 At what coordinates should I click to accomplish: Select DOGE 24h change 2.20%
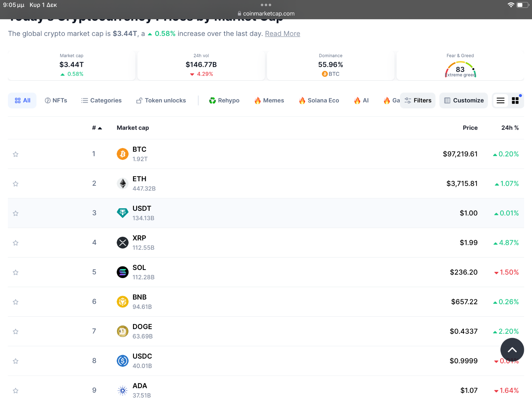506,332
